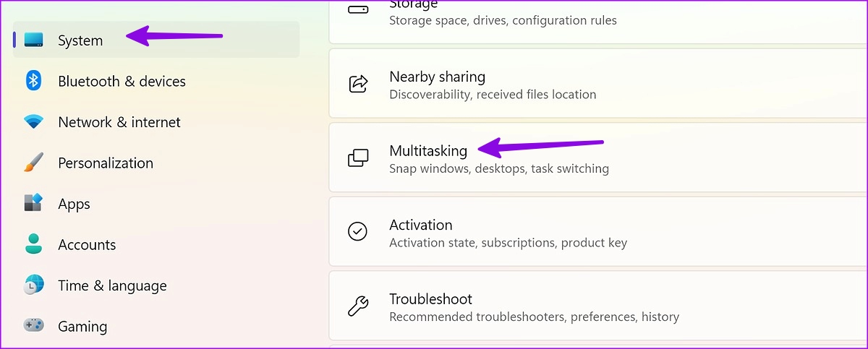Go to Network & internet category
The height and width of the screenshot is (349, 868).
[156, 122]
